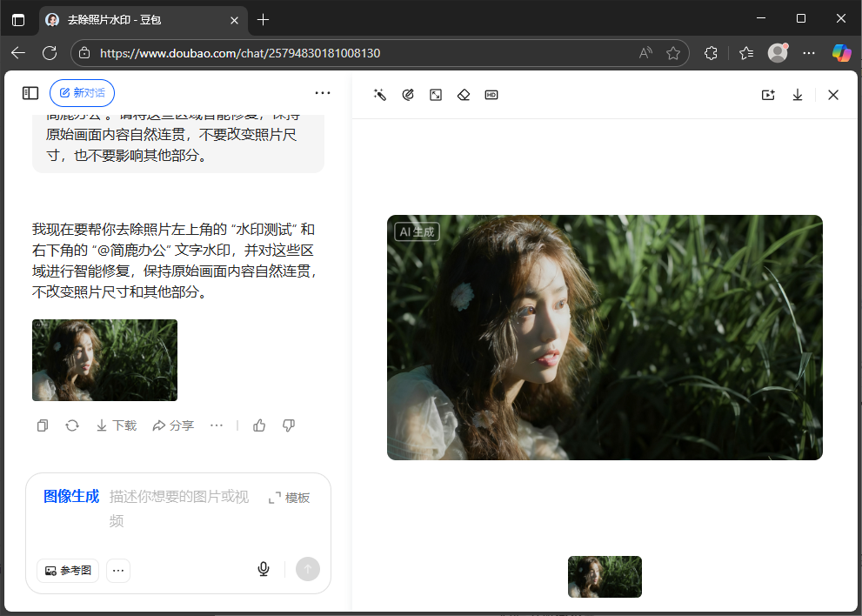Copy the response using the copy icon
The width and height of the screenshot is (862, 616).
[x=42, y=425]
